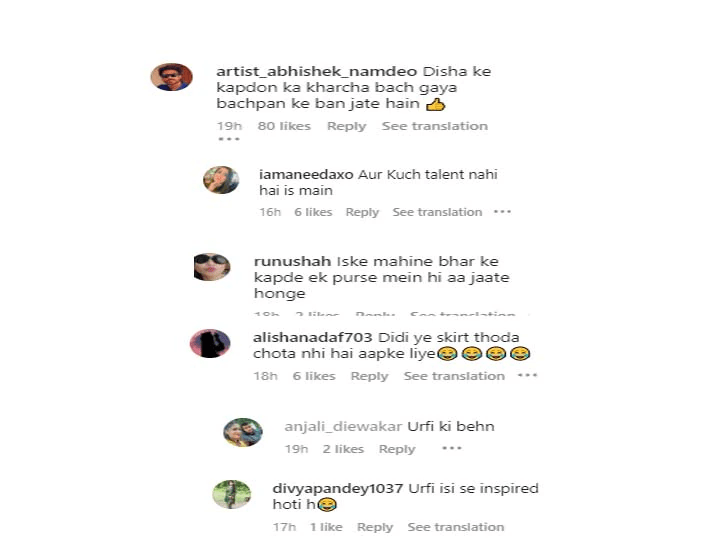This screenshot has width=720, height=540.
Task: Open more options under artist_abhishek_namdeo's comment
Action: pos(229,139)
